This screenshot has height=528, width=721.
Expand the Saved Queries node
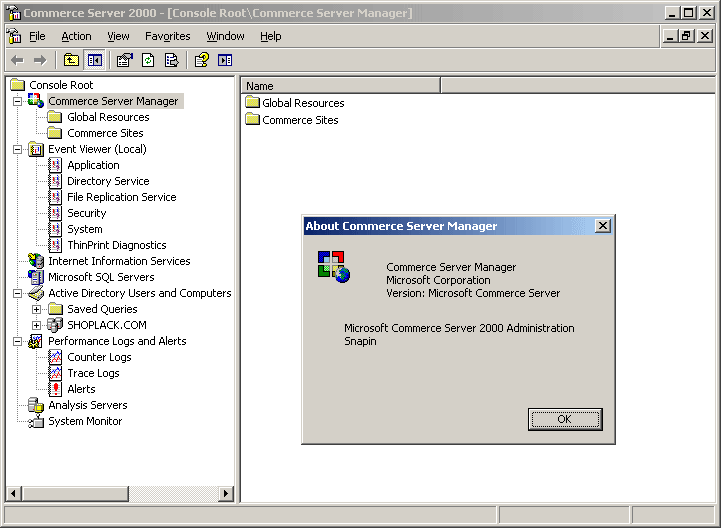pos(36,310)
